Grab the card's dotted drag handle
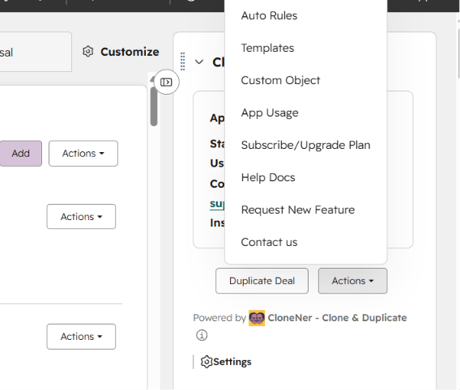This screenshot has height=390, width=460. click(x=183, y=61)
